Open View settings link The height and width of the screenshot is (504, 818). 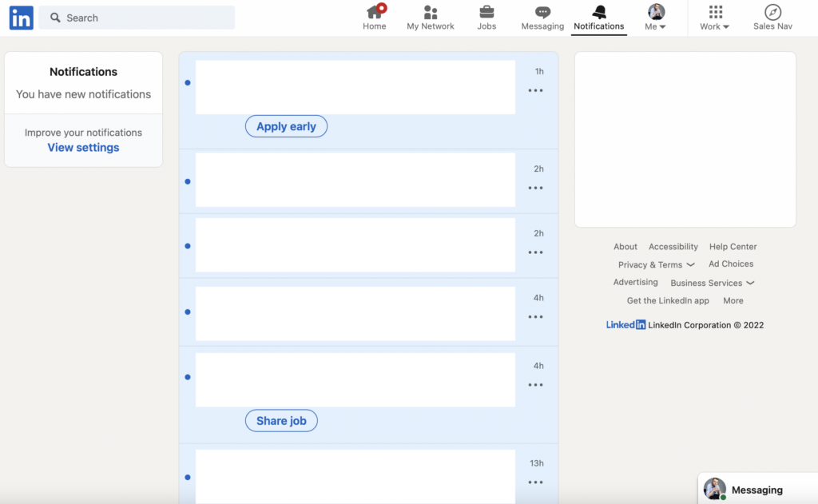coord(83,148)
